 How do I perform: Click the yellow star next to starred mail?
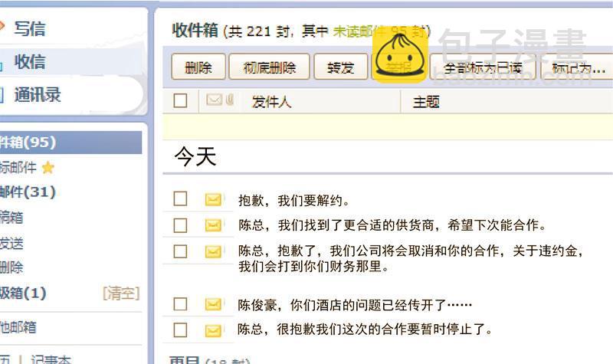(48, 168)
